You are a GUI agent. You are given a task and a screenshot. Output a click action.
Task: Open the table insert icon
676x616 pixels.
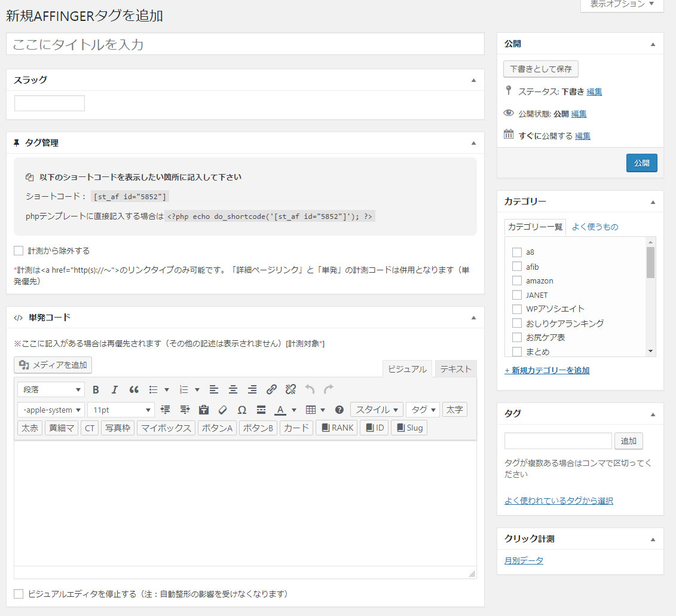coord(311,410)
